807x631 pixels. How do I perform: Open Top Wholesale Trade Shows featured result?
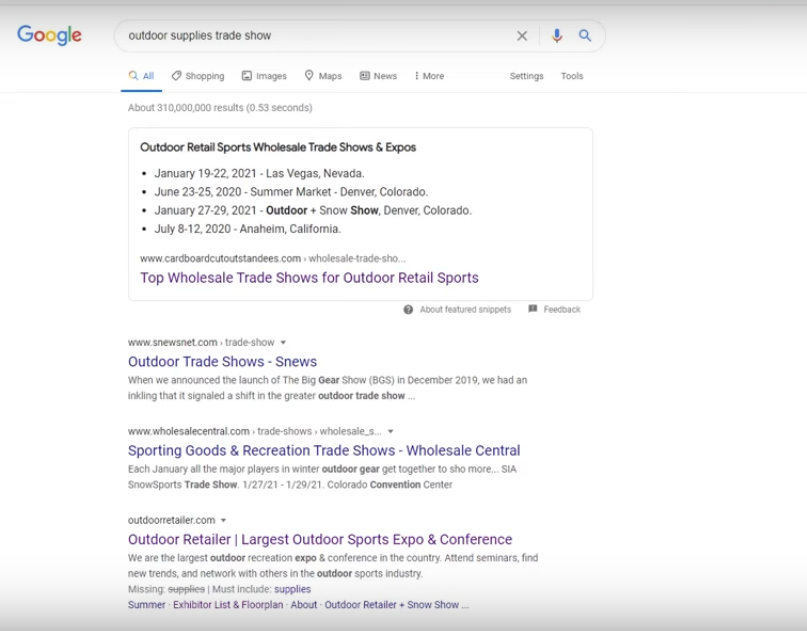309,278
